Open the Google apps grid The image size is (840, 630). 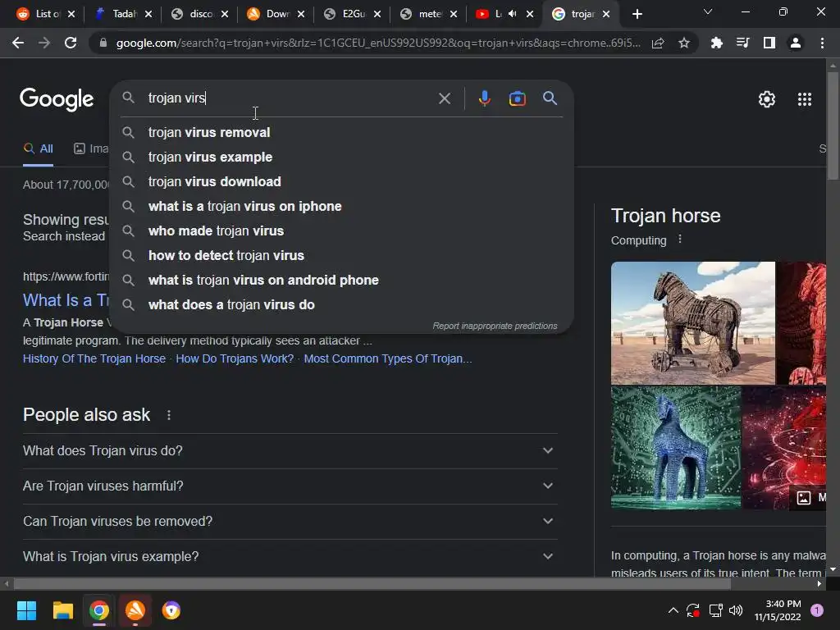pyautogui.click(x=805, y=99)
